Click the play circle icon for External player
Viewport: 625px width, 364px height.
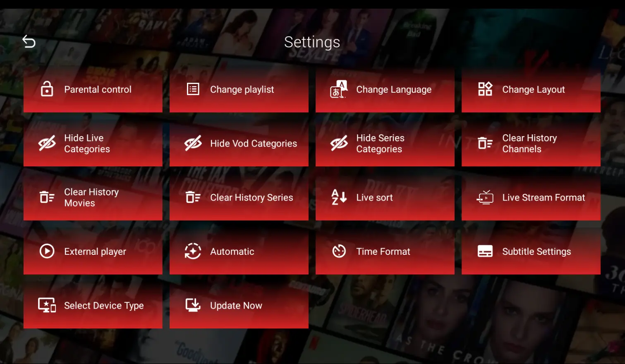(x=47, y=251)
